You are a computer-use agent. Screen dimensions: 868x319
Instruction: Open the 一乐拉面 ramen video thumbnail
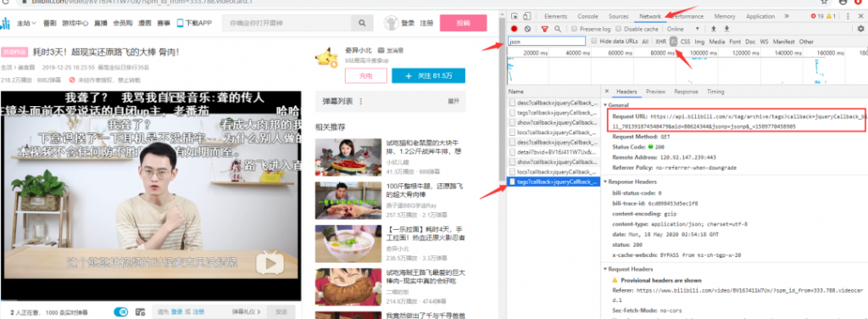click(x=348, y=243)
